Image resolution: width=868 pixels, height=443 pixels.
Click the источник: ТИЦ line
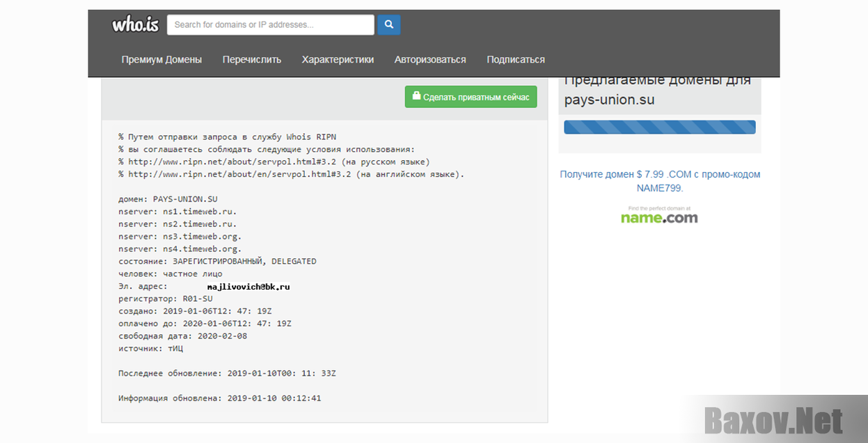tap(151, 349)
